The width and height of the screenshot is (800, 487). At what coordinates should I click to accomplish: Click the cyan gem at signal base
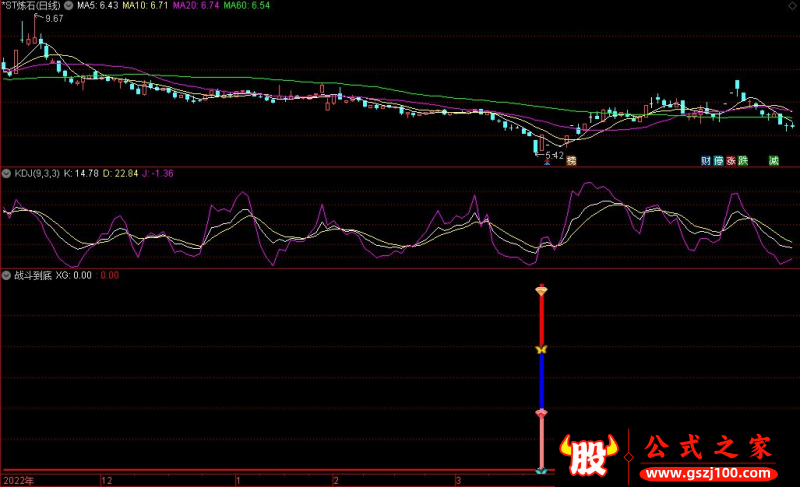point(541,469)
